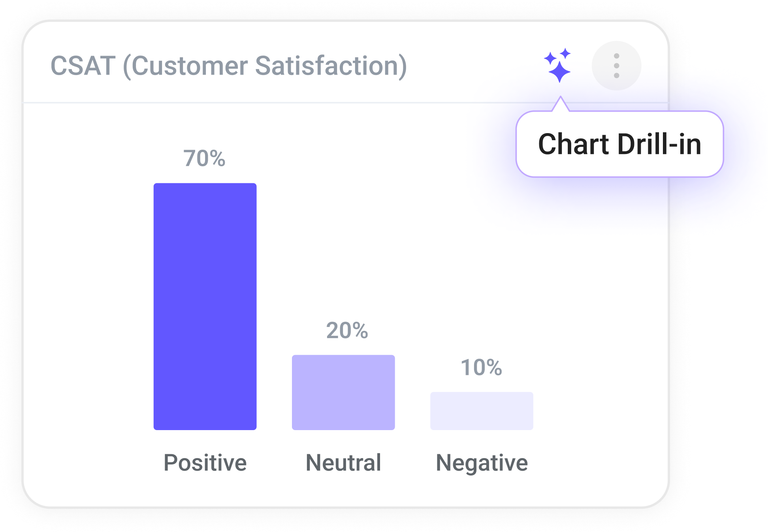This screenshot has height=532, width=768.
Task: Click the Chart Drill-in tooltip label
Action: (619, 144)
